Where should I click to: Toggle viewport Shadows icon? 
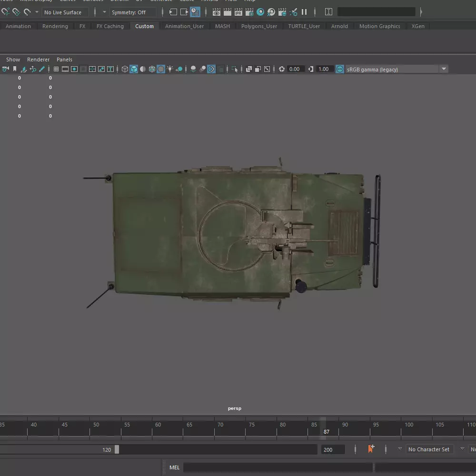(179, 69)
